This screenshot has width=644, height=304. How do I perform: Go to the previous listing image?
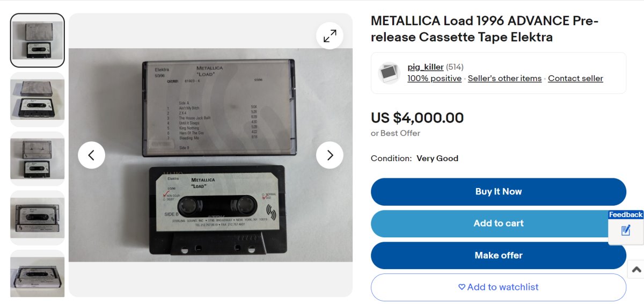coord(91,155)
